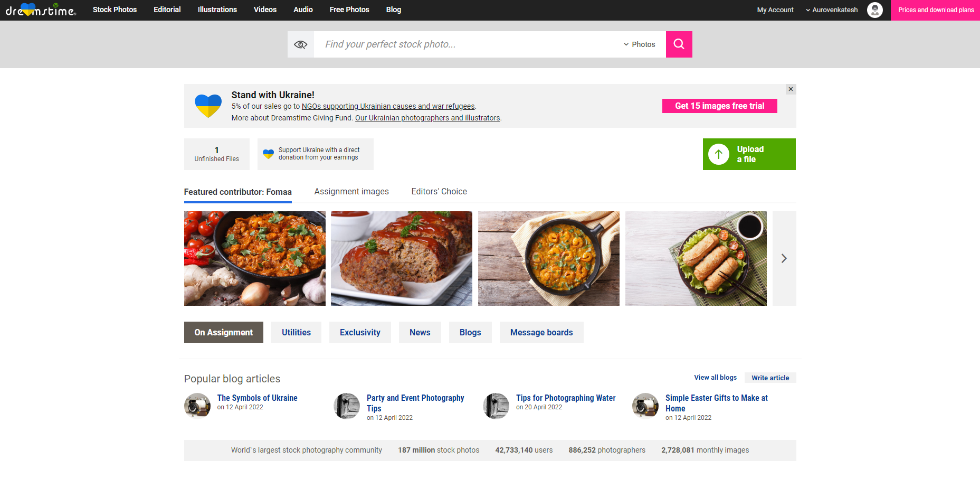
Task: Open author avatar for Symbols of Ukraine
Action: click(x=197, y=406)
